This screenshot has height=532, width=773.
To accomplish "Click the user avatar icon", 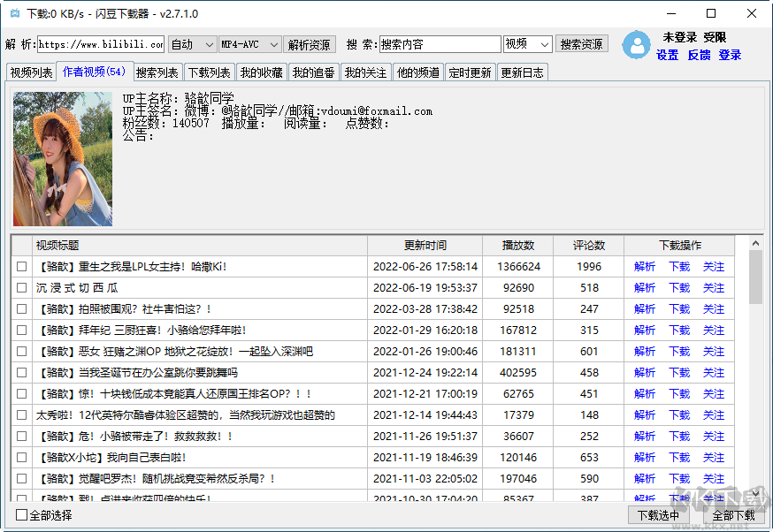I will pos(636,45).
